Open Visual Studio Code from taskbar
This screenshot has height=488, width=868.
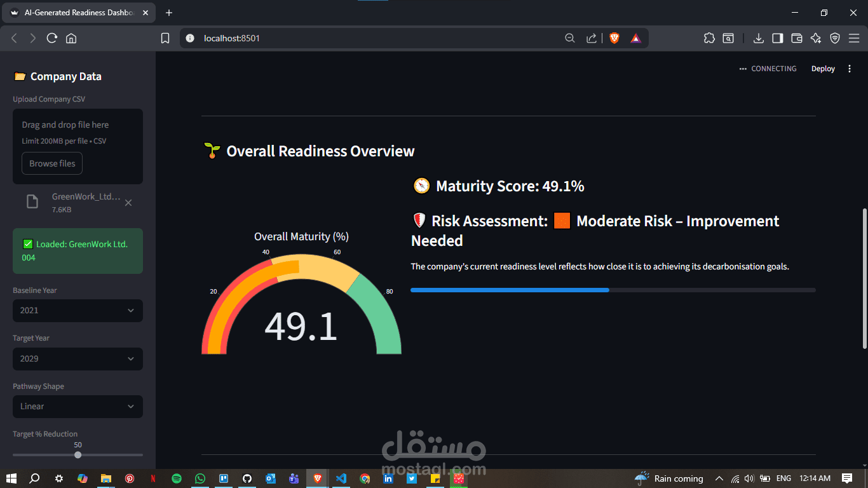[341, 478]
